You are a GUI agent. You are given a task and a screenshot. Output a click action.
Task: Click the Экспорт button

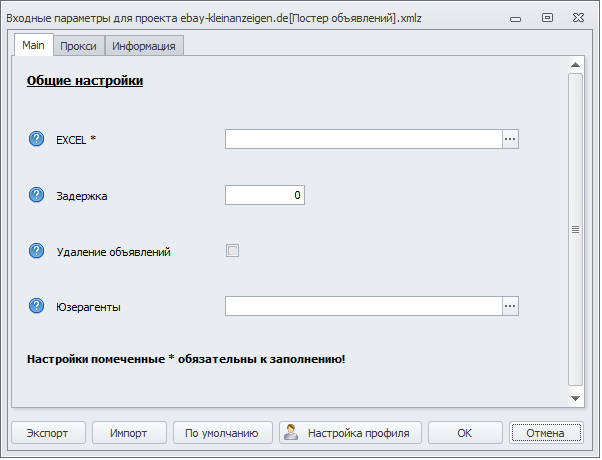48,433
